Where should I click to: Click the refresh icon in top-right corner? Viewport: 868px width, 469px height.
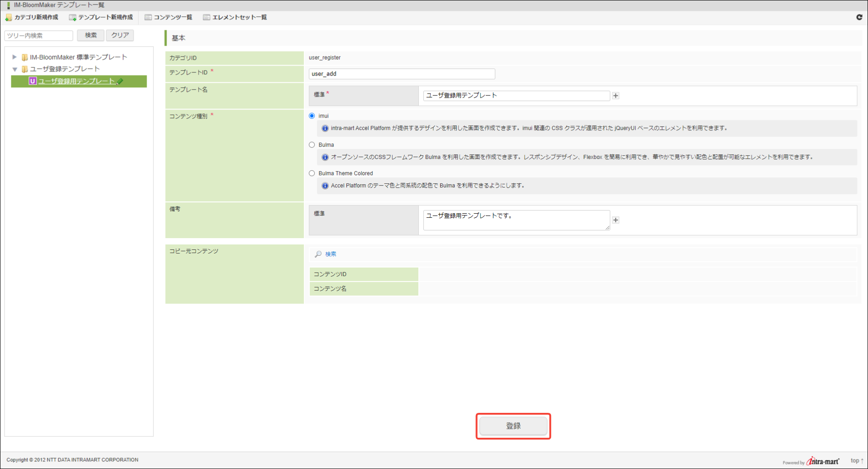(x=859, y=17)
